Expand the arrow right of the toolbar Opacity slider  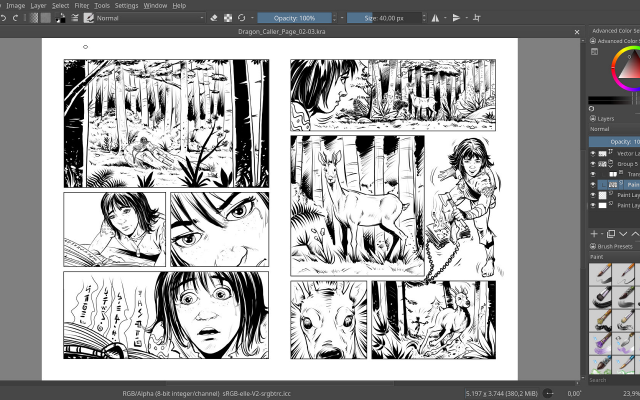pyautogui.click(x=342, y=18)
